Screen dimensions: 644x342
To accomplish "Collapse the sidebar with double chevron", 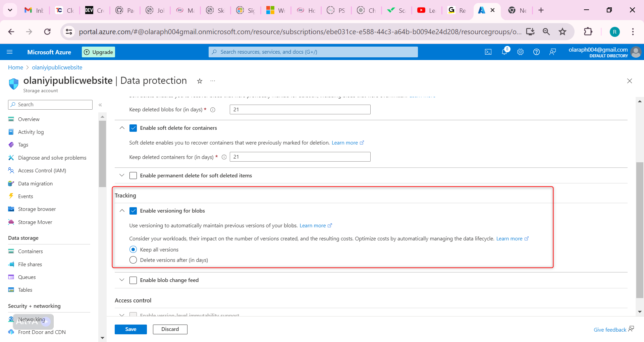I will [100, 105].
